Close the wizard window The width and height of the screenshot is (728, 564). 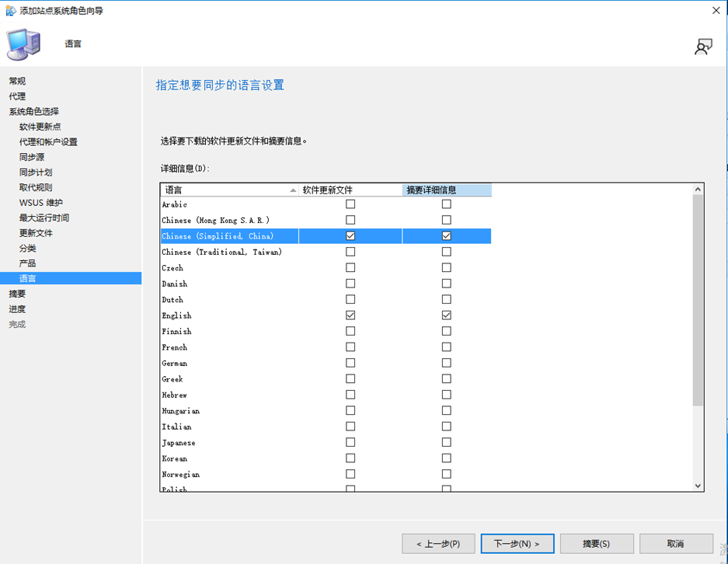(716, 10)
